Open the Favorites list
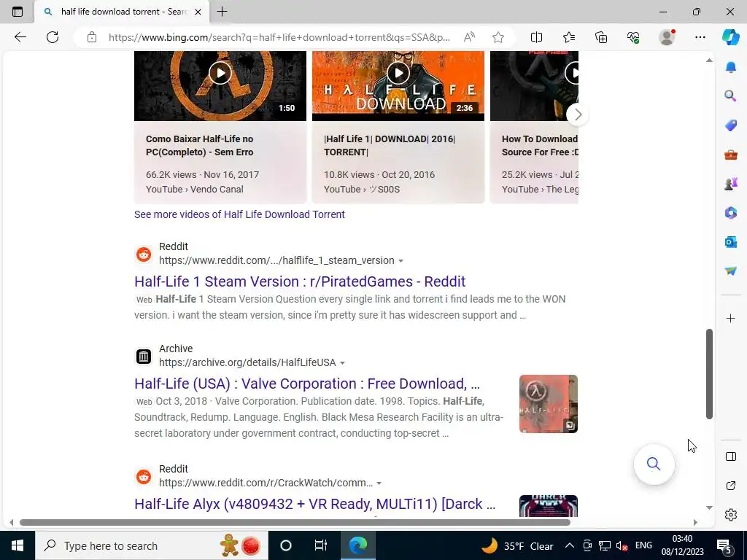Viewport: 747px width, 560px height. pyautogui.click(x=569, y=37)
